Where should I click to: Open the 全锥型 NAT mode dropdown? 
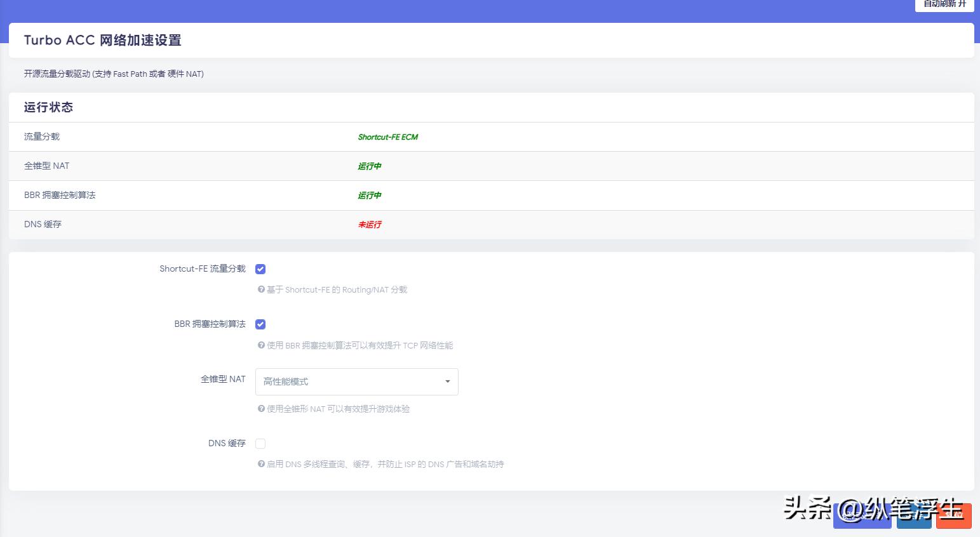click(356, 381)
